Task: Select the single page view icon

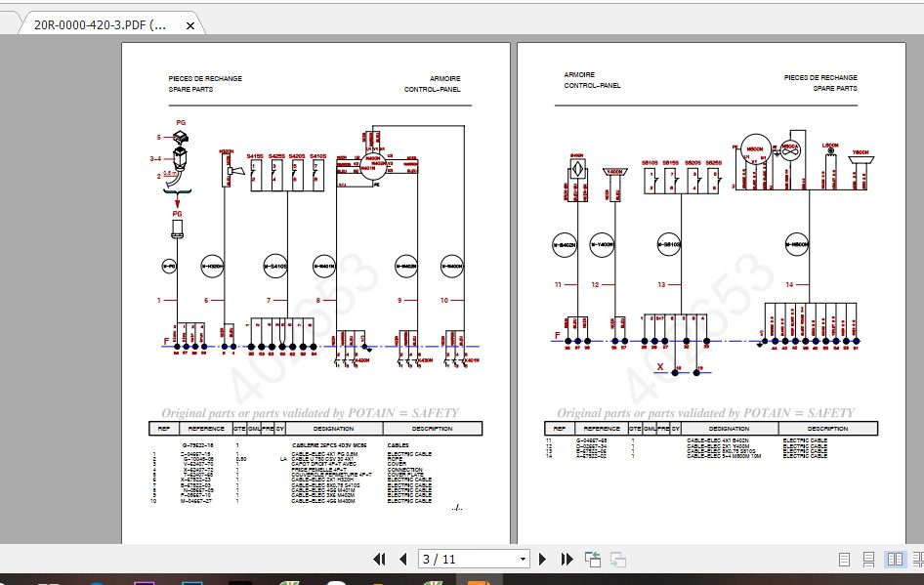Action: click(x=844, y=559)
